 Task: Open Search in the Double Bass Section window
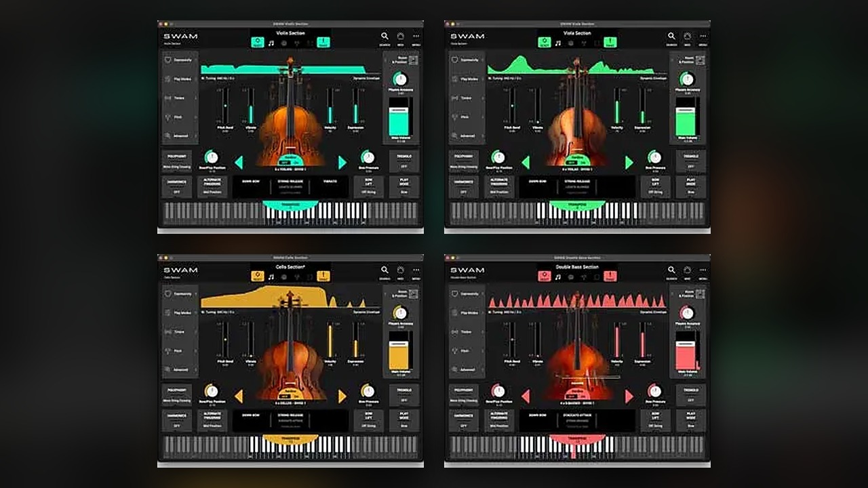[x=671, y=270]
